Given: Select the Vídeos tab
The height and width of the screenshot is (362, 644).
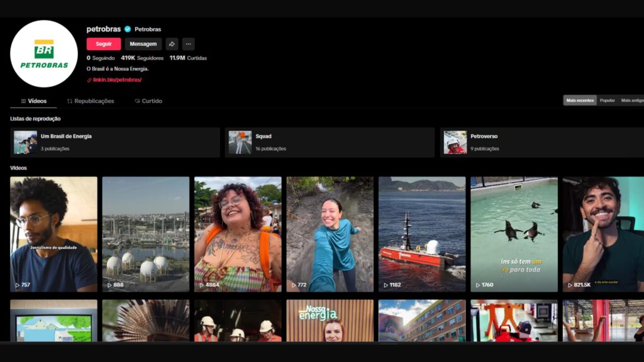Looking at the screenshot, I should coord(34,101).
